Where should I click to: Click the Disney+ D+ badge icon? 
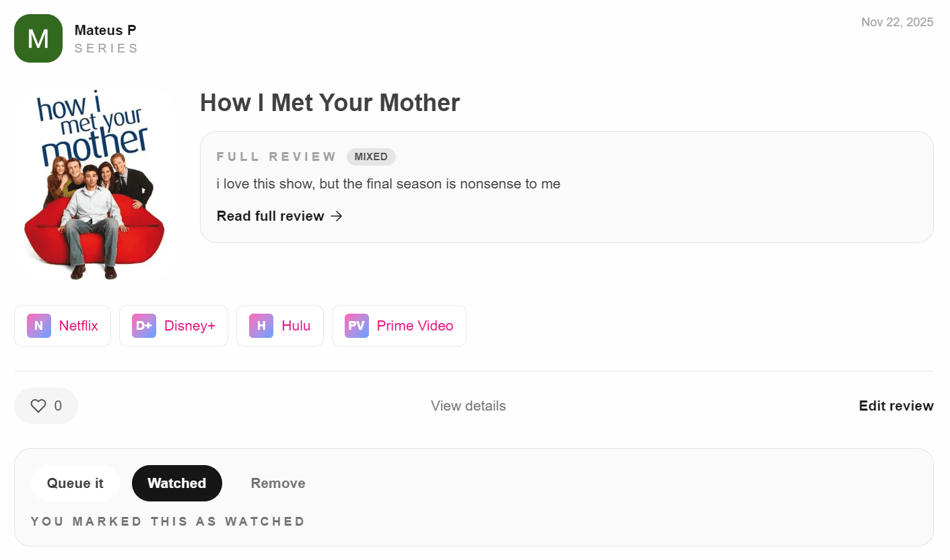pyautogui.click(x=144, y=326)
